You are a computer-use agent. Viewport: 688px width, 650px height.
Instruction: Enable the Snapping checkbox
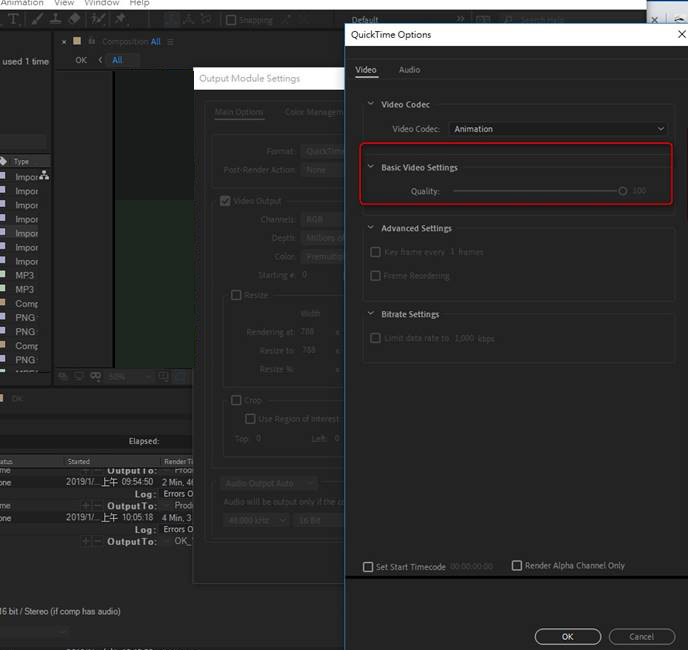[231, 20]
